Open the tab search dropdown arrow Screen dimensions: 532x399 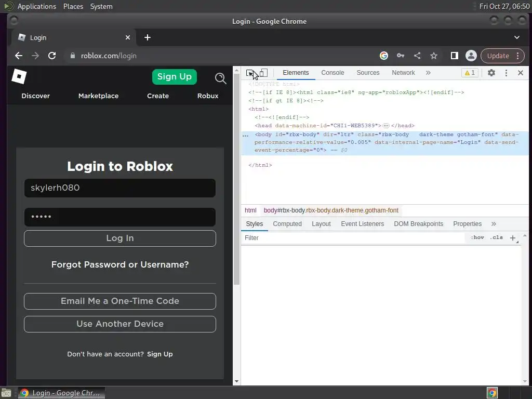(x=517, y=37)
